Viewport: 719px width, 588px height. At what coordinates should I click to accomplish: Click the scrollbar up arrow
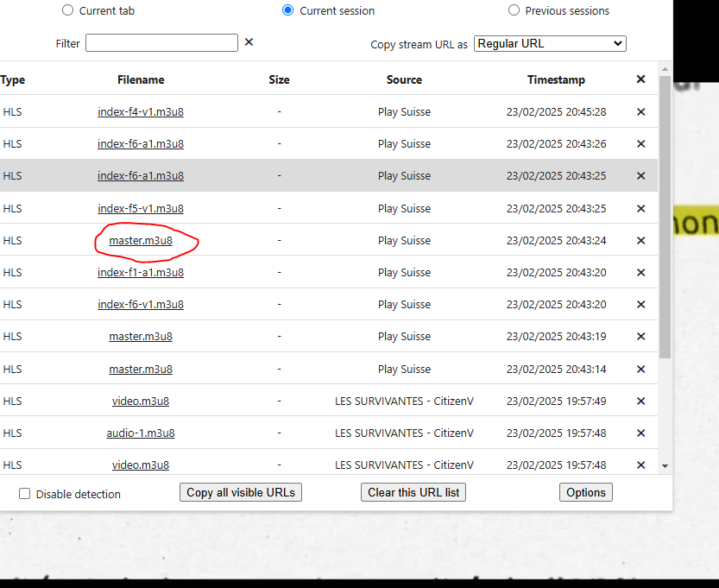665,69
